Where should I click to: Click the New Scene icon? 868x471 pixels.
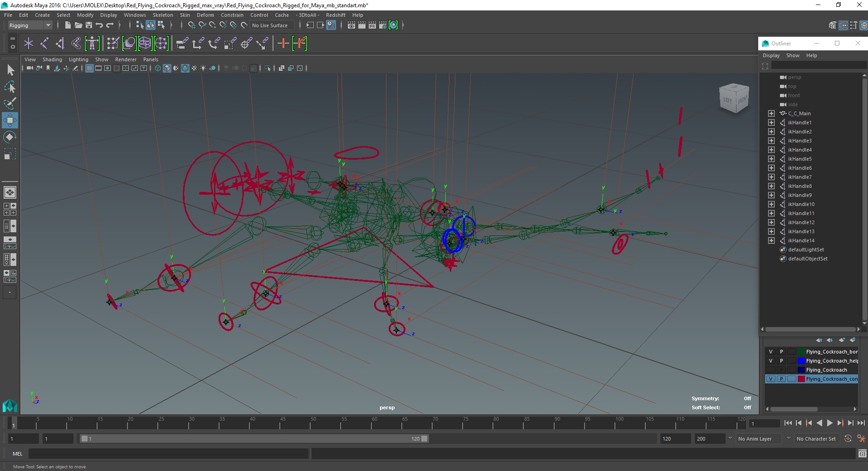[x=68, y=25]
